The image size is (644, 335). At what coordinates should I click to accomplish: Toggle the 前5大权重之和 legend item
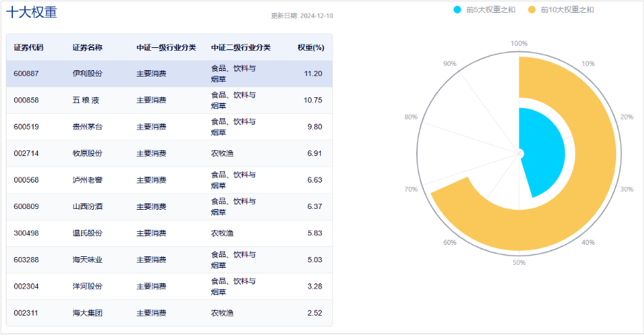(x=484, y=10)
